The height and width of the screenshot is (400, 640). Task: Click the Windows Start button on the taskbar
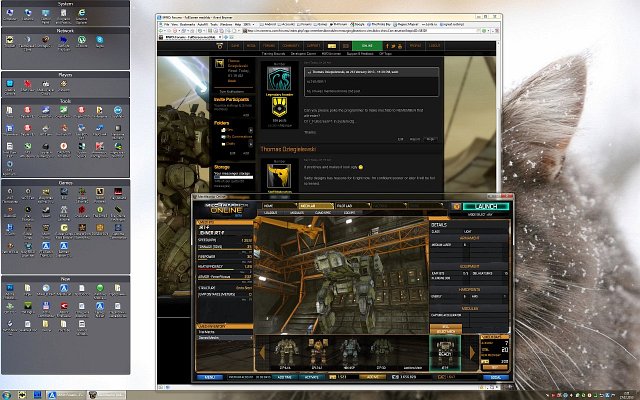pos(6,395)
